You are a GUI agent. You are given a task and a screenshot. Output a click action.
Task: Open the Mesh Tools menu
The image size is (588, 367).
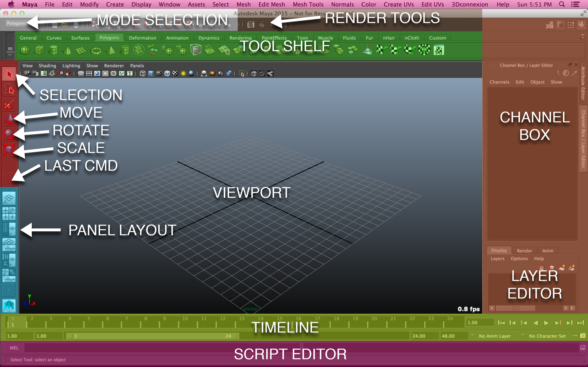308,4
